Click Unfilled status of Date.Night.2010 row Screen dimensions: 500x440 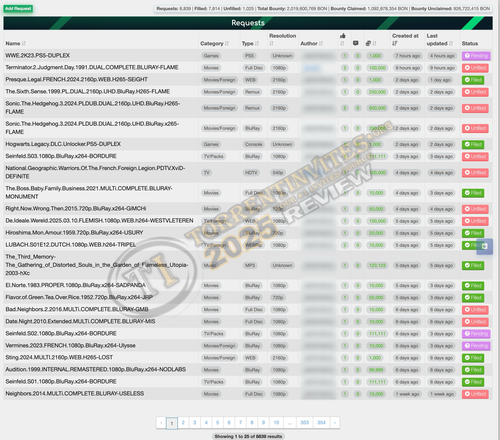coord(475,322)
